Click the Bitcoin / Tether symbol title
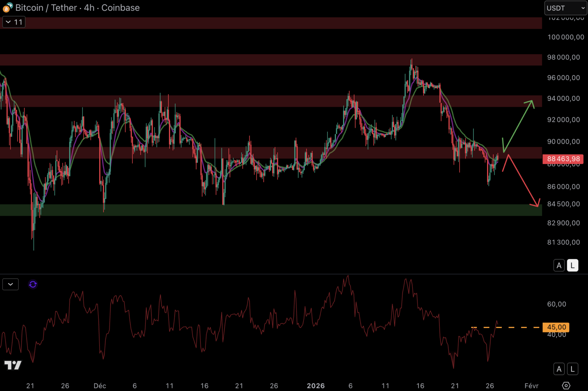 (77, 8)
